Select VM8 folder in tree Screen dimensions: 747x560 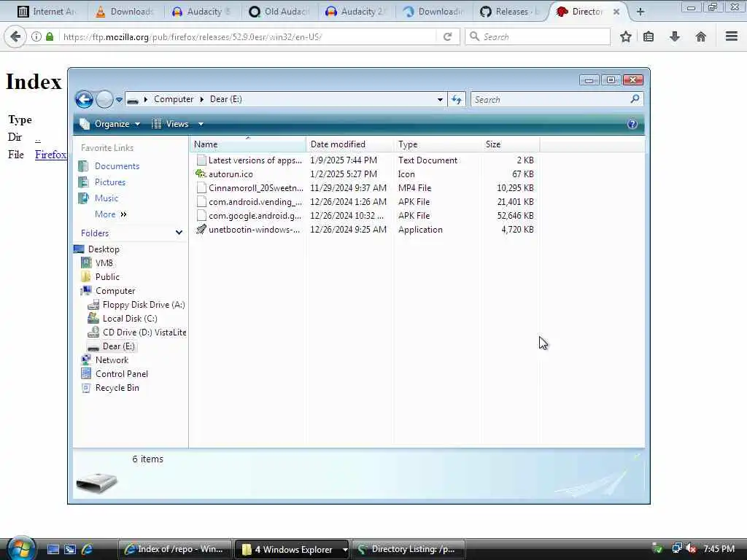coord(104,262)
